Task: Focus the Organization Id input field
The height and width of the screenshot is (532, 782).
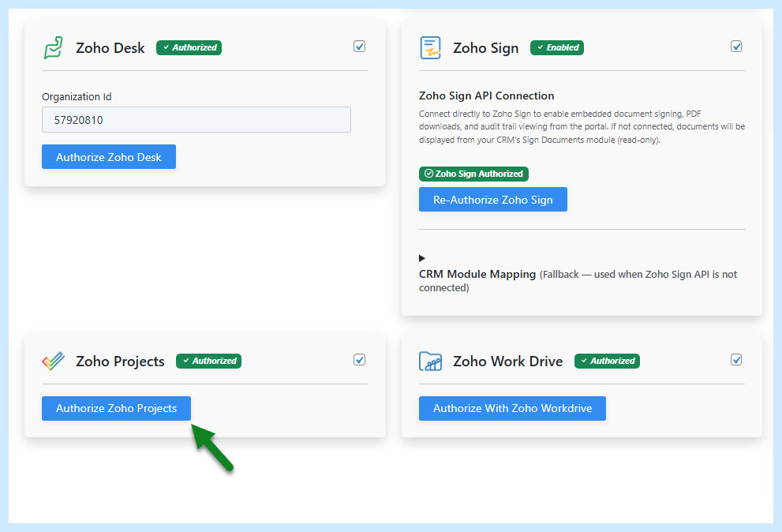Action: (196, 120)
